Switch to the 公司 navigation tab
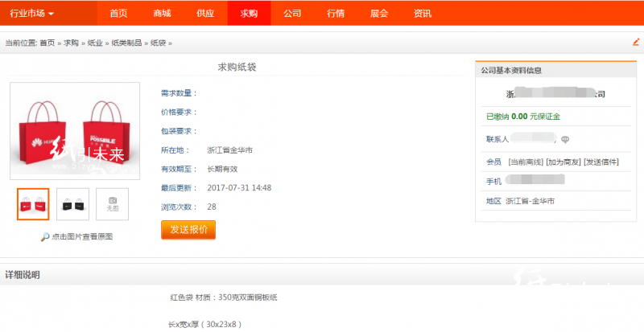The height and width of the screenshot is (332, 644). click(x=292, y=14)
